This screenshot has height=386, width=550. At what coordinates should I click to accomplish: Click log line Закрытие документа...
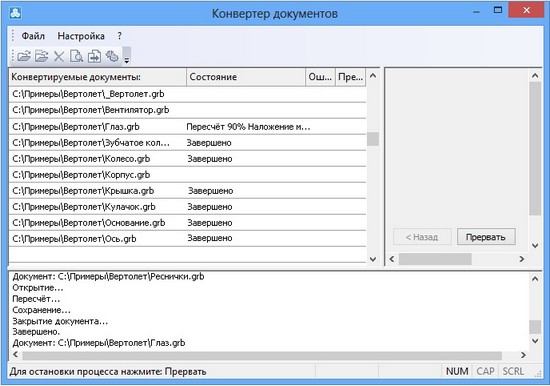click(x=60, y=321)
